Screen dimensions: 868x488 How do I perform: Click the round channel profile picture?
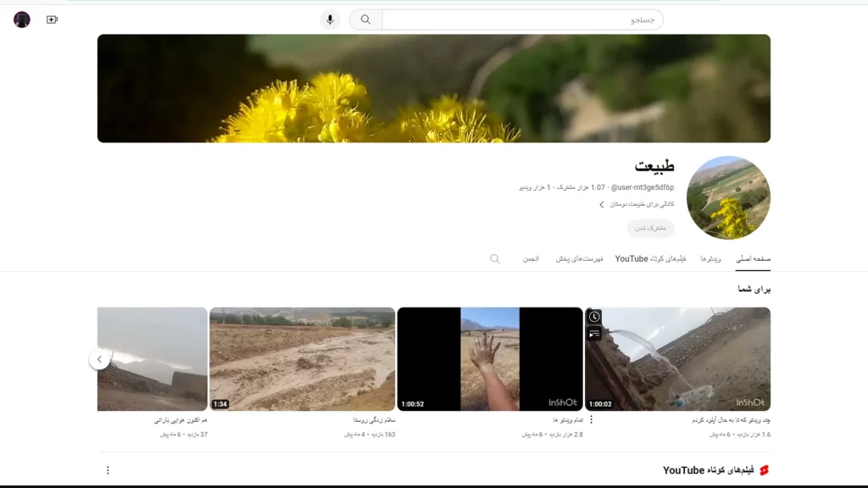tap(728, 197)
